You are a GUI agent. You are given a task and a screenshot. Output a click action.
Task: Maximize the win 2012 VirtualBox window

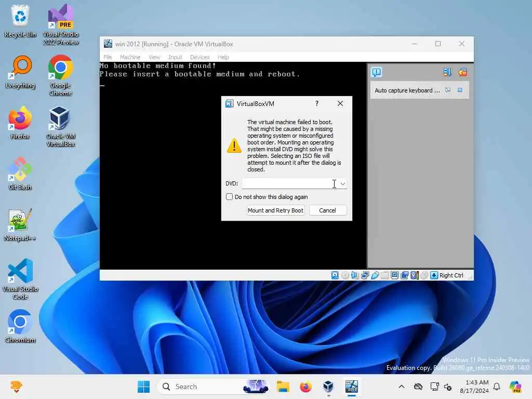(438, 44)
